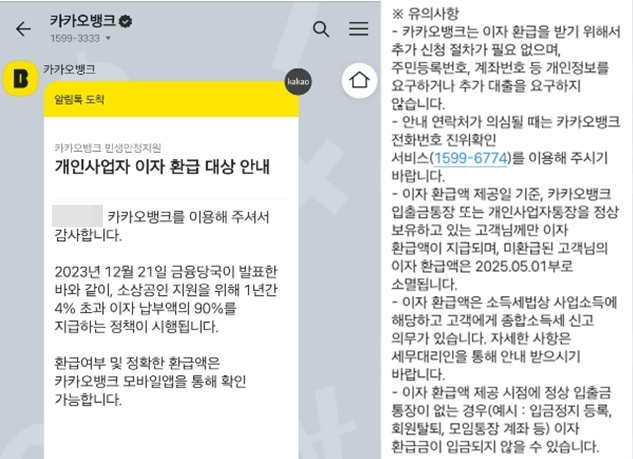Tap the verified checkmark badge beside 카카오뱅크
633x459 pixels.
click(x=126, y=21)
